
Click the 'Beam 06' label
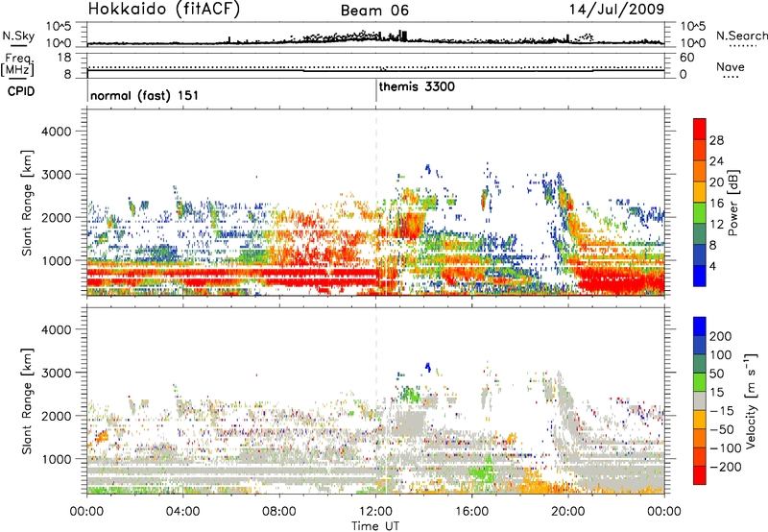click(374, 11)
